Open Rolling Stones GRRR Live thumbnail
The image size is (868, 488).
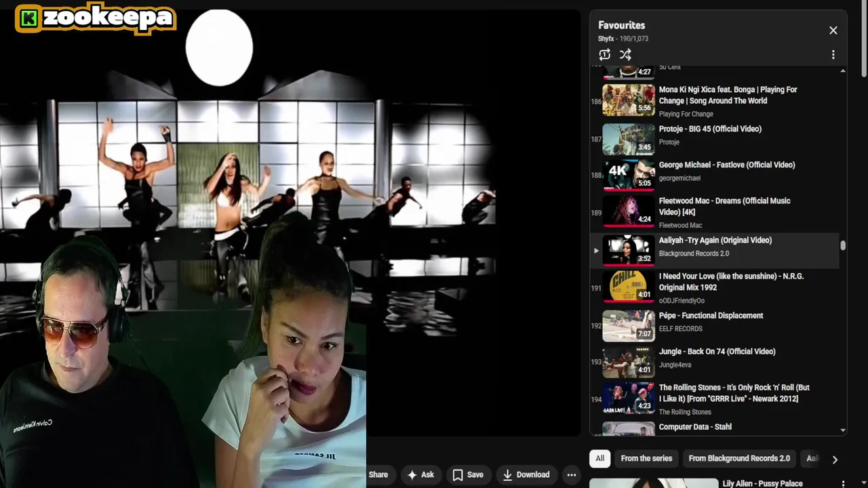click(629, 399)
